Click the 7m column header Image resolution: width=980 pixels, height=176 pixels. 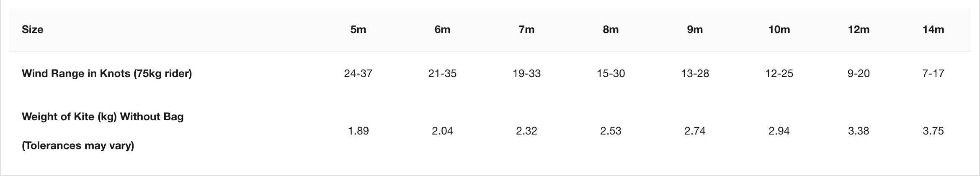(x=526, y=30)
